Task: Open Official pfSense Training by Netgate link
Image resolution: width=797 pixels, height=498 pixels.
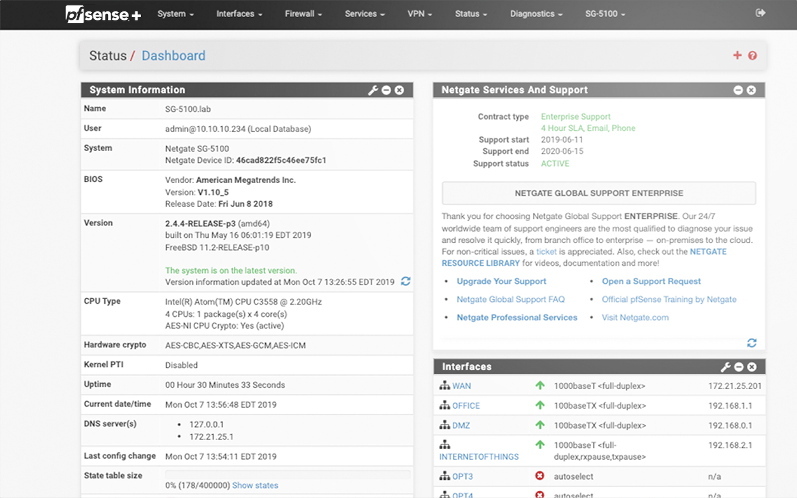Action: pyautogui.click(x=669, y=299)
